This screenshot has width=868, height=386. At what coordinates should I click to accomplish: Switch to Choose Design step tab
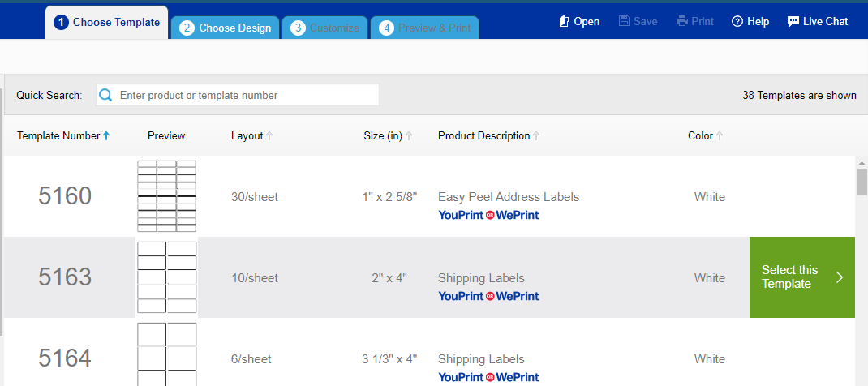225,28
